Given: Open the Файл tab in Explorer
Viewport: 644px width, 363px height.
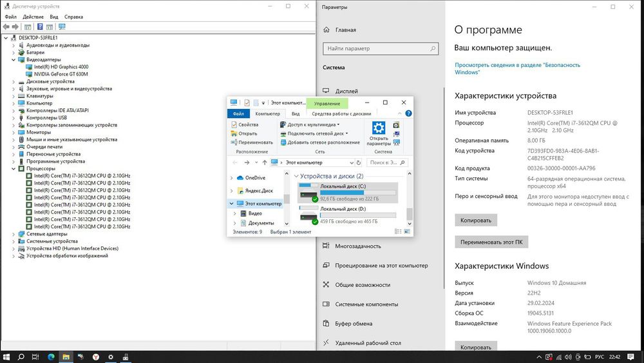Looking at the screenshot, I should pos(238,113).
